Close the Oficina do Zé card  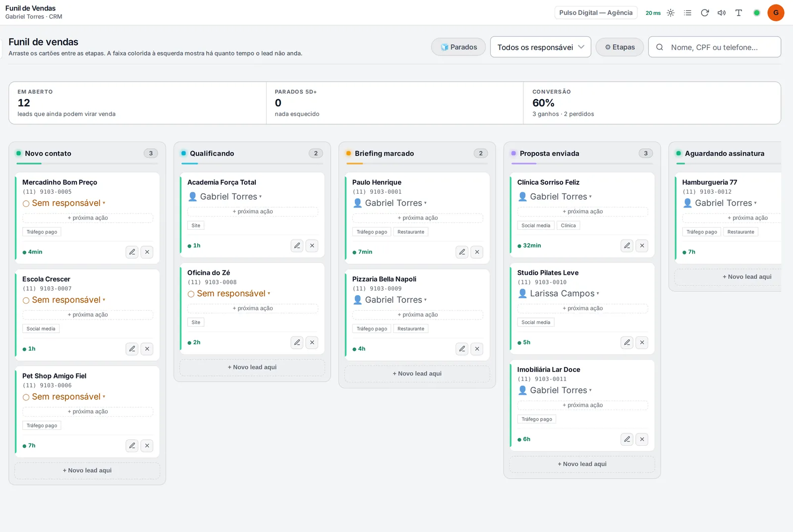312,342
